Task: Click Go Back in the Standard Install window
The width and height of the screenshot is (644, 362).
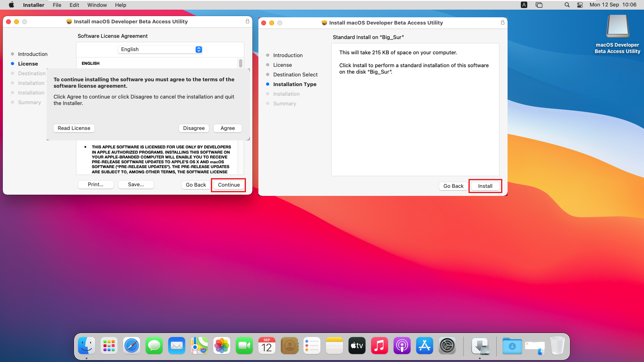Action: pyautogui.click(x=454, y=186)
